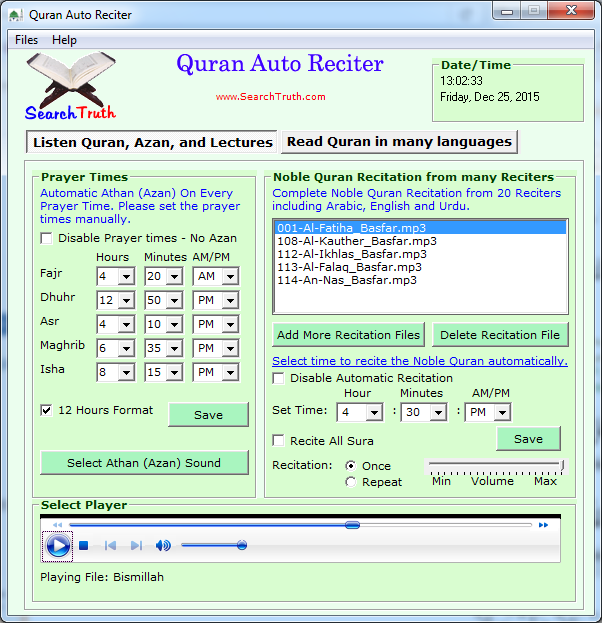Select 112-Al-Ikhlas_Basfar.mp3 in list
This screenshot has width=602, height=623.
[420, 254]
